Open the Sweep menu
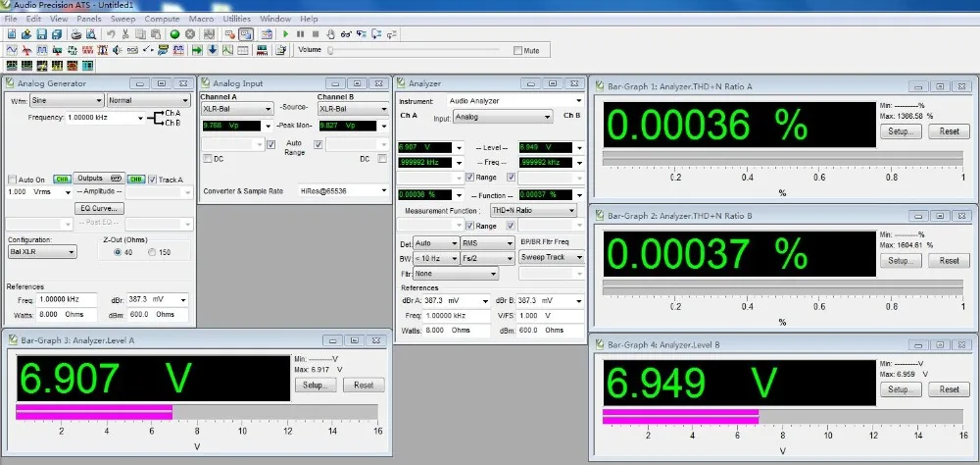Image resolution: width=980 pixels, height=465 pixels. click(x=122, y=19)
